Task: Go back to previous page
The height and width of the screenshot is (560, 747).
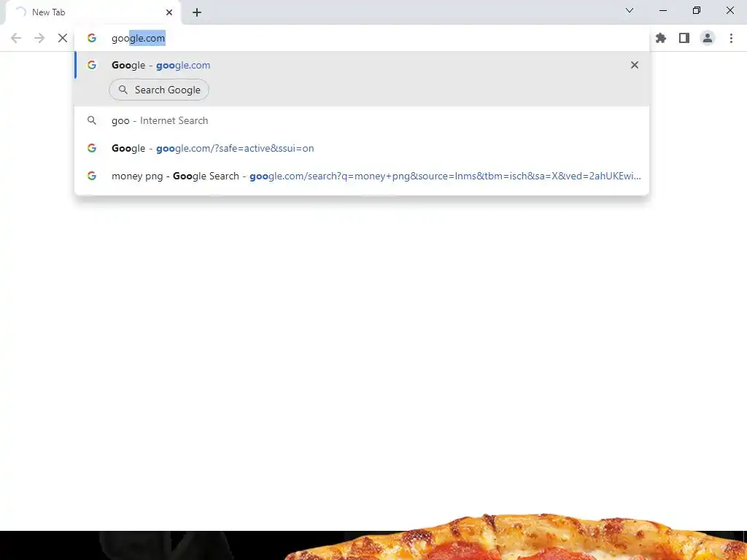Action: click(16, 38)
